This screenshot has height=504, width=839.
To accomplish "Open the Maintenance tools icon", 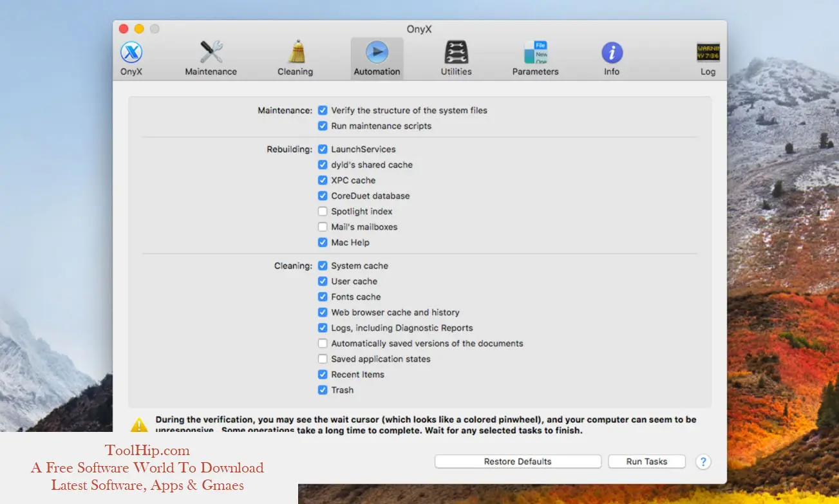I will [x=211, y=52].
